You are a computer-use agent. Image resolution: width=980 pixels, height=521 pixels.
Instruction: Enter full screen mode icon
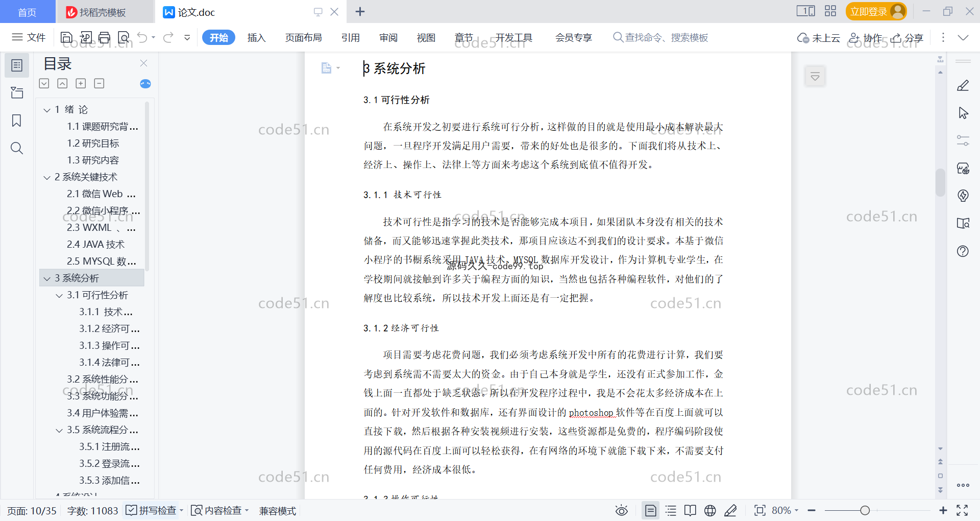tap(962, 510)
